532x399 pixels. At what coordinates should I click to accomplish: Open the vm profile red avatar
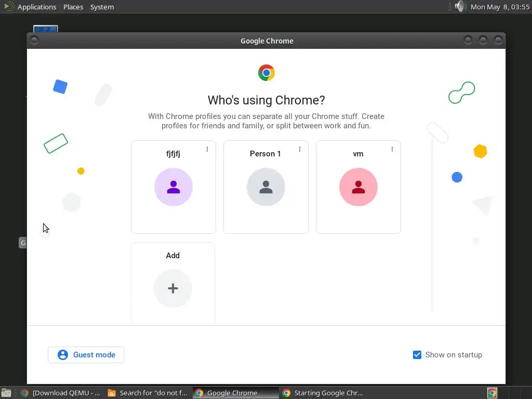(x=358, y=187)
